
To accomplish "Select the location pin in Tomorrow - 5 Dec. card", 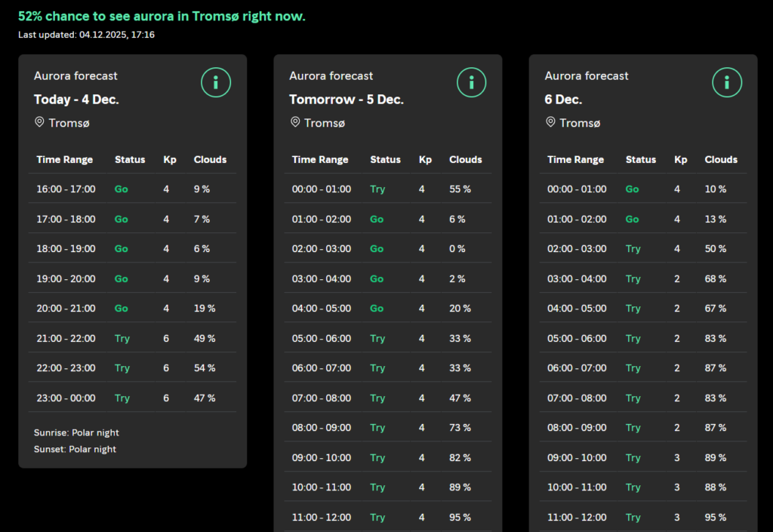I will click(294, 122).
